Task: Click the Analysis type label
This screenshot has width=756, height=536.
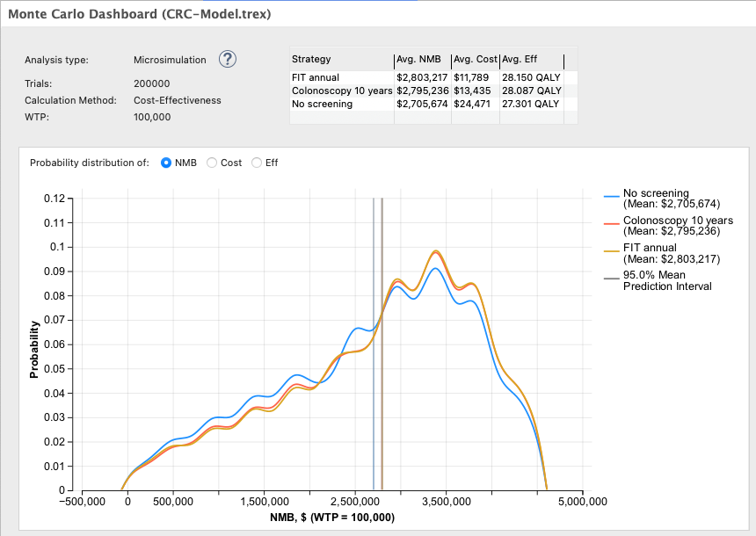Action: pos(56,61)
